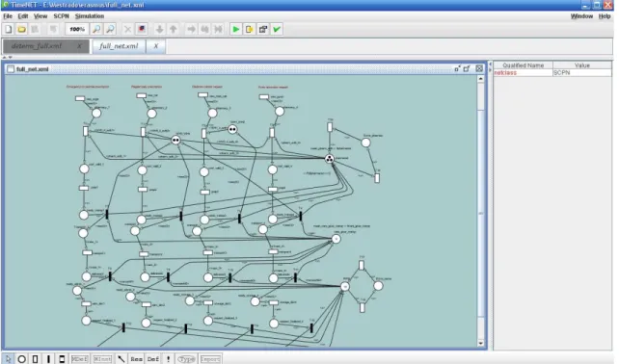The image size is (619, 364).
Task: Select the full_net.xml tab
Action: 119,46
